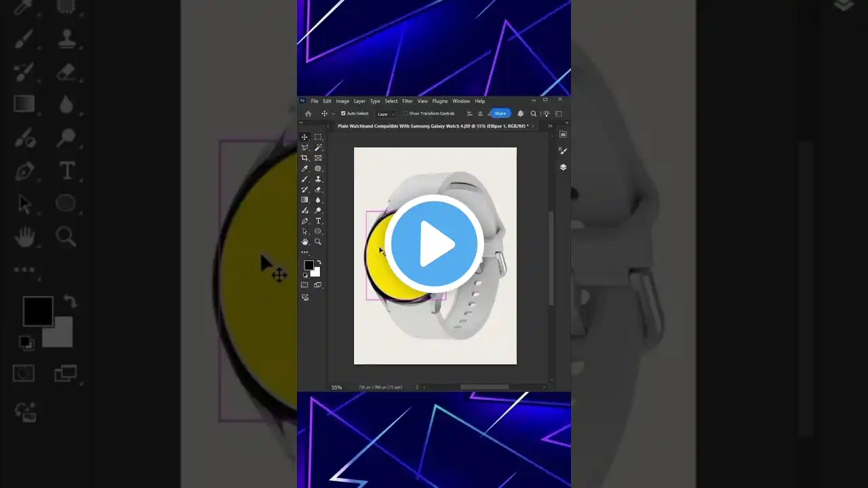Viewport: 868px width, 488px height.
Task: Open the Plugins menu
Action: click(x=439, y=101)
